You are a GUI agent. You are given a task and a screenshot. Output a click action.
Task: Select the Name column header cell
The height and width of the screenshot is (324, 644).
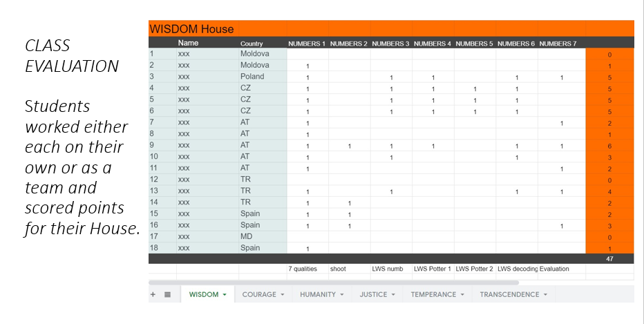(x=188, y=43)
